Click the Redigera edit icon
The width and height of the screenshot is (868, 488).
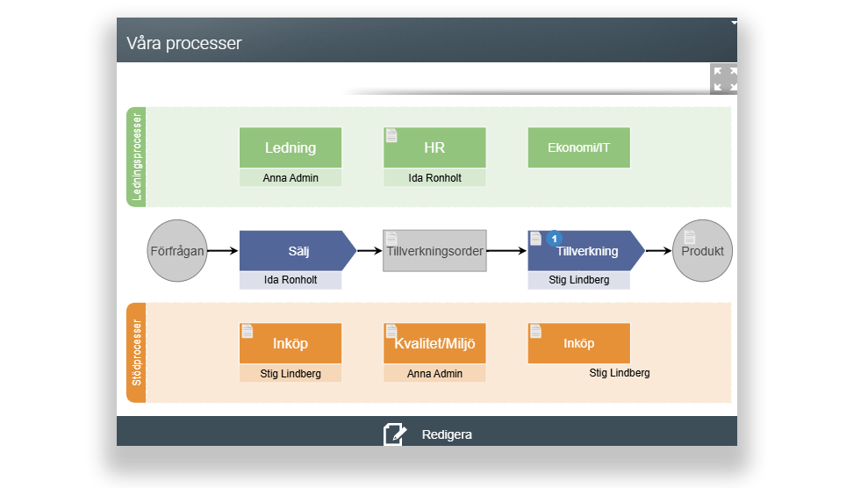(x=395, y=434)
